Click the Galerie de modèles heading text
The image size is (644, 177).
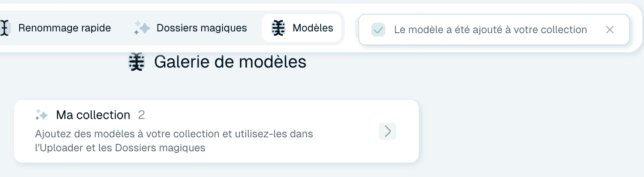[x=230, y=62]
